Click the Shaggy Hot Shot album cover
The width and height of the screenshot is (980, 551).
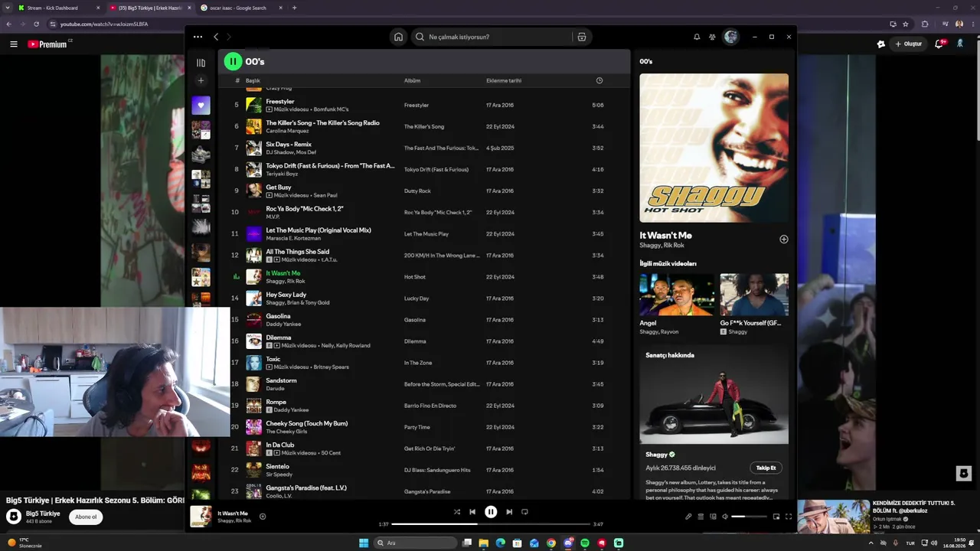coord(714,148)
